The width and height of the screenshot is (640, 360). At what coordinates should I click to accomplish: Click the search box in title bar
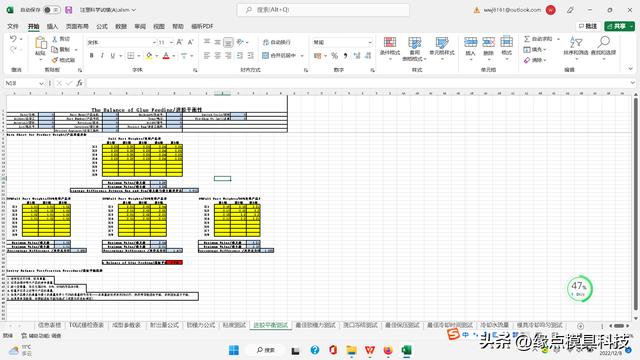tap(323, 10)
